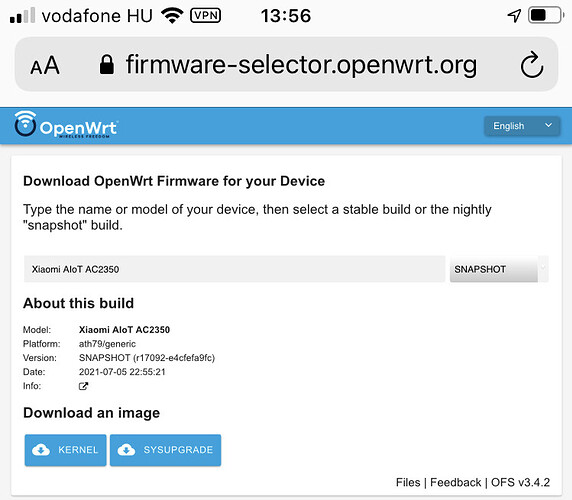Tap the cloud download icon on KERNEL
The width and height of the screenshot is (572, 500).
41,450
